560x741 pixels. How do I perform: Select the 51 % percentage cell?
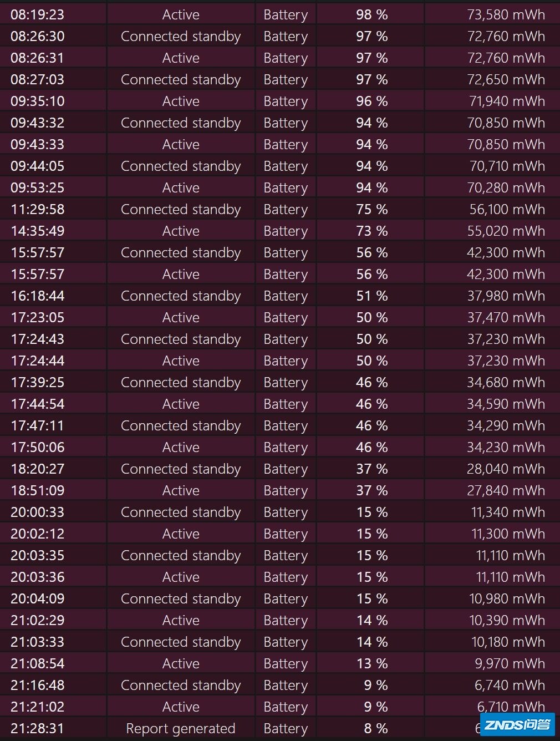click(371, 296)
